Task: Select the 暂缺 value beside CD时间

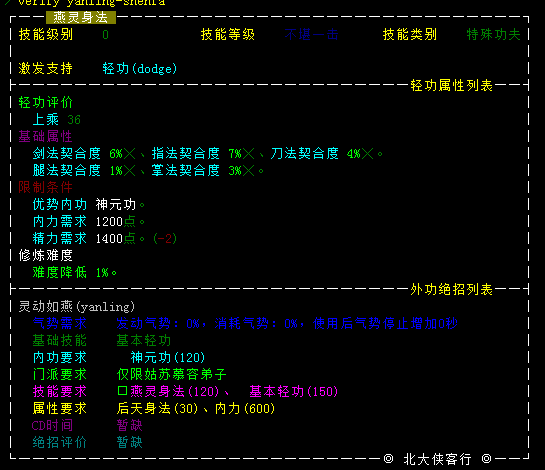Action: click(130, 426)
